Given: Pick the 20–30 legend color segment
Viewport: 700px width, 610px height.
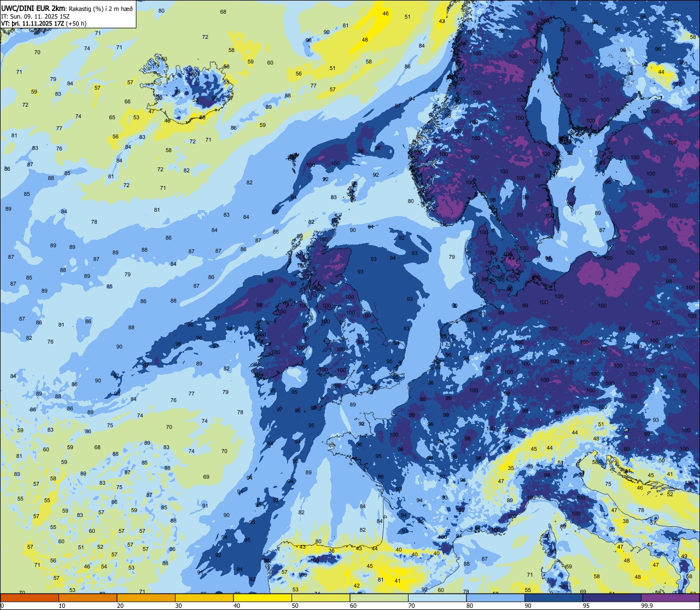Looking at the screenshot, I should pyautogui.click(x=146, y=598).
